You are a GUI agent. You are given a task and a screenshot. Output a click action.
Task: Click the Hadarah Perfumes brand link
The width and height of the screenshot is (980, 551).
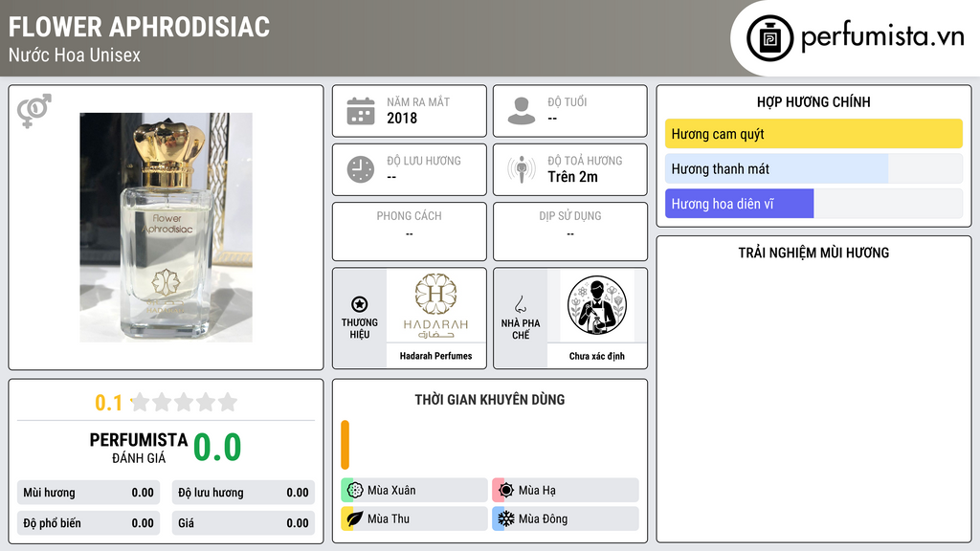pos(435,356)
